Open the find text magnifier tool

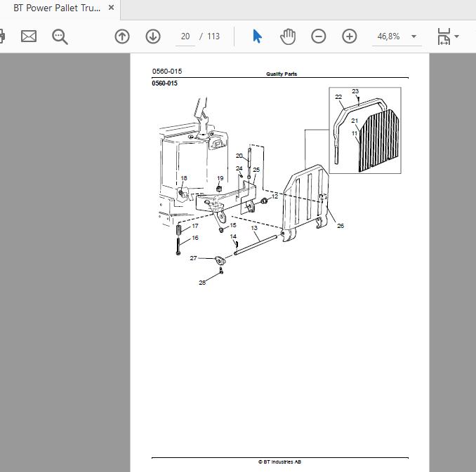60,36
